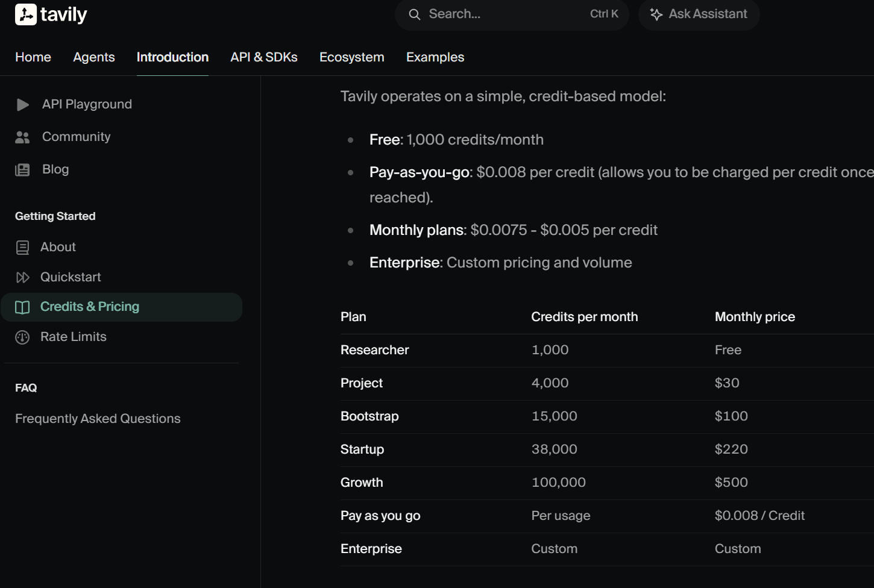
Task: Click the 4,000 credits cell
Action: (550, 383)
